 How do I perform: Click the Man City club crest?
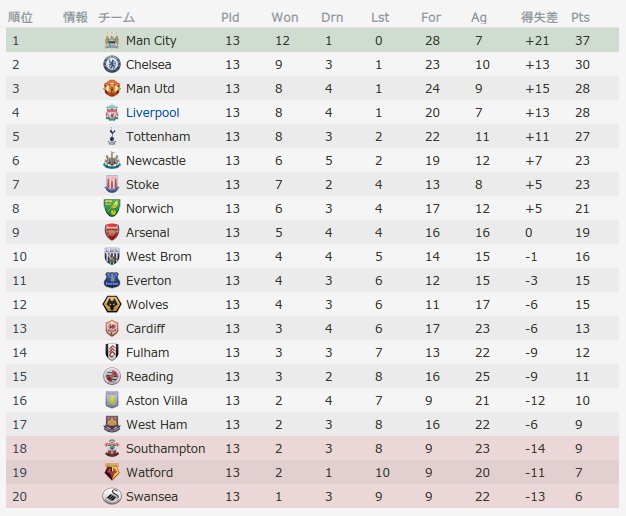pos(112,40)
